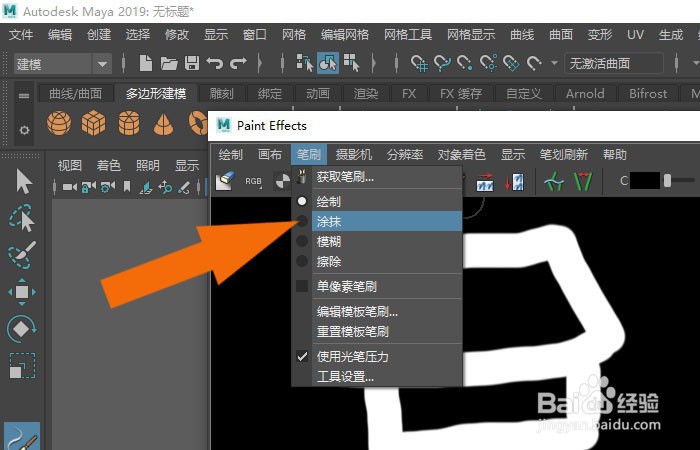Select the polygon cone shelf icon
The width and height of the screenshot is (700, 450).
(163, 124)
